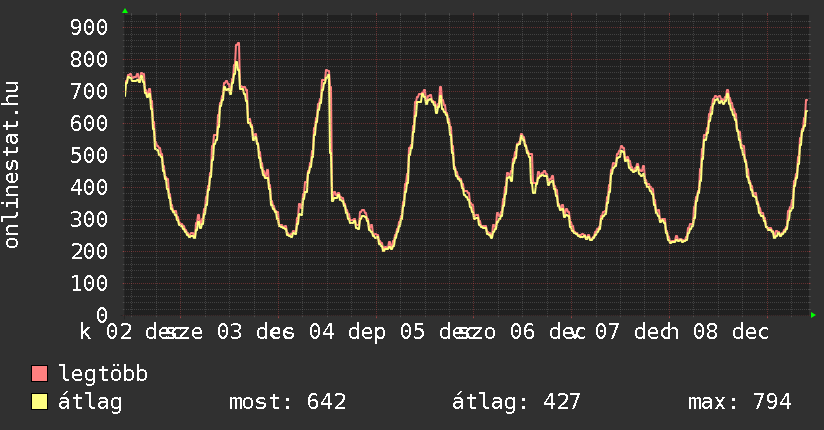Click the vertical onlinestat.hu watermark text
This screenshot has width=824, height=430.
click(x=12, y=165)
